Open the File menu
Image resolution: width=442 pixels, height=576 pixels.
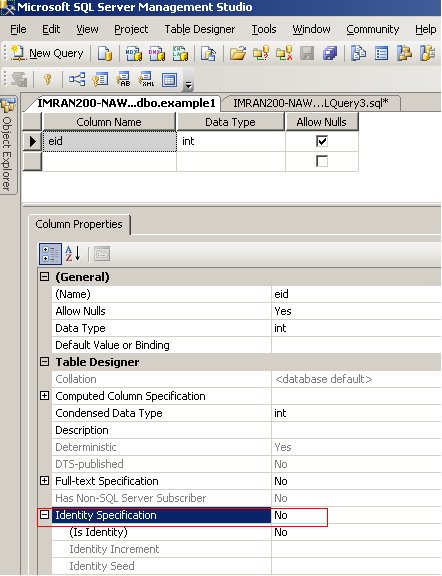(18, 29)
